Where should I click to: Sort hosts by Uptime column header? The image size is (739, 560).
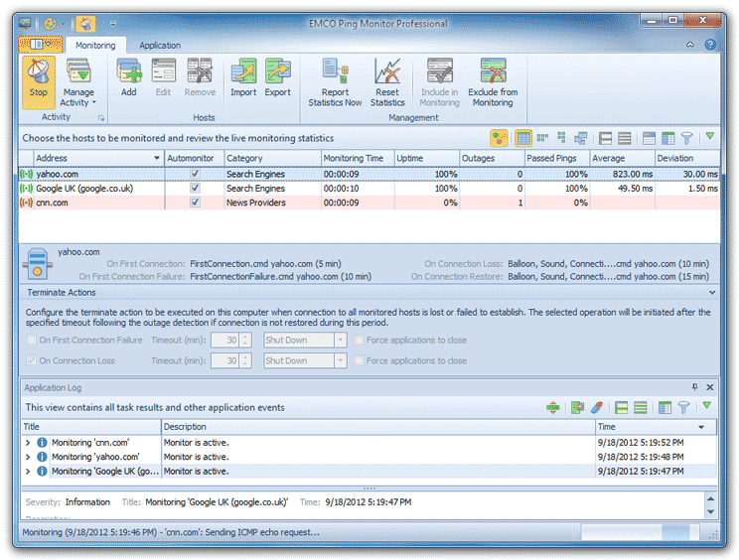click(x=426, y=158)
